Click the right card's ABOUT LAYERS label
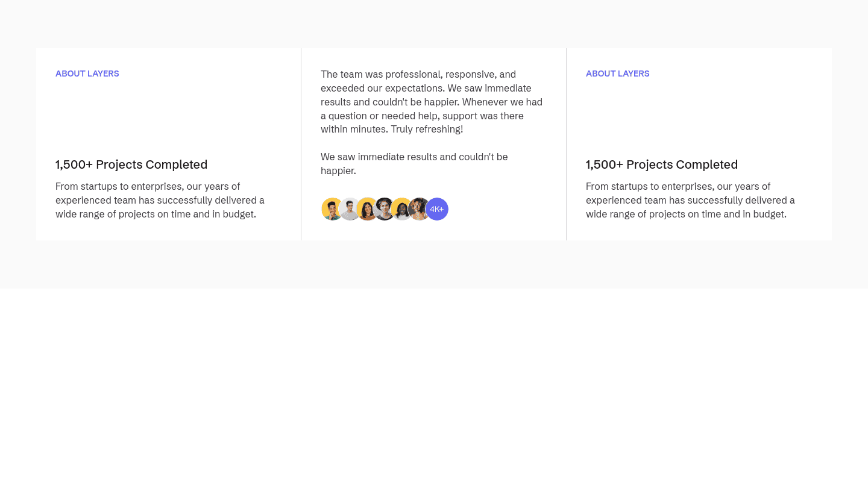The height and width of the screenshot is (488, 868). 618,74
